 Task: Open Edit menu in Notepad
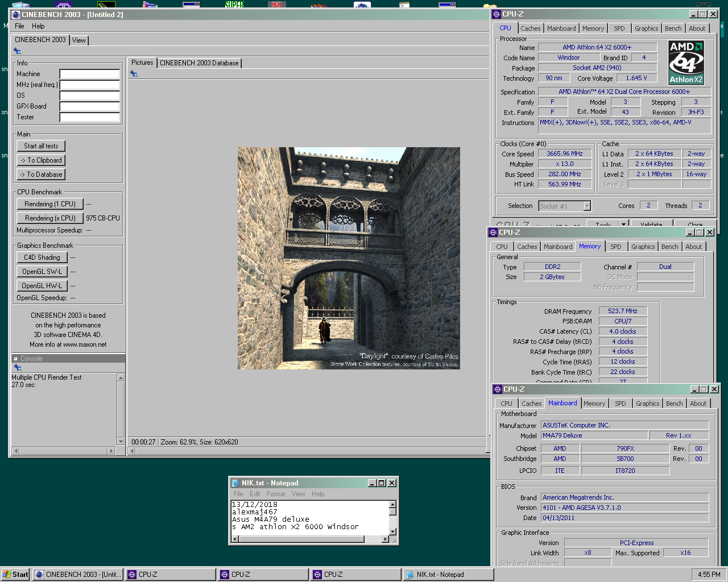click(x=255, y=494)
